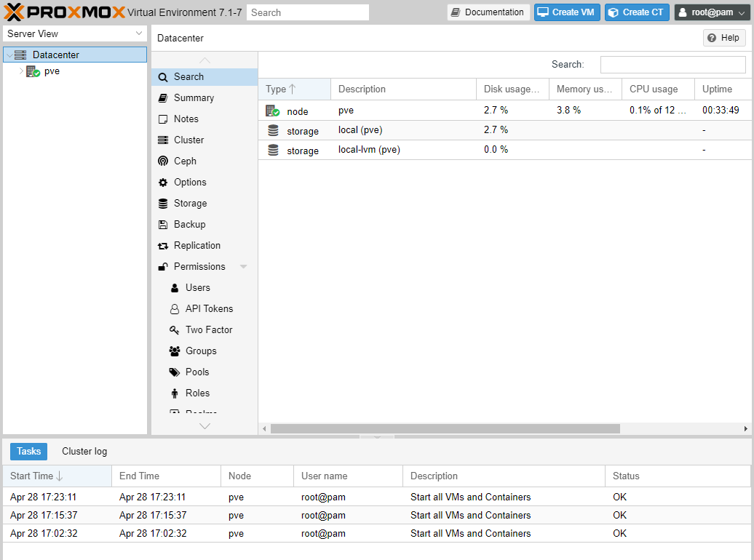The height and width of the screenshot is (560, 754).
Task: Click the datacenter Search input field
Action: (672, 65)
